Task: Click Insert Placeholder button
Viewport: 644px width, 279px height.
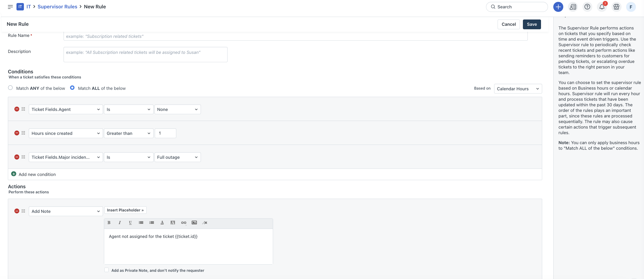Action: coord(125,210)
